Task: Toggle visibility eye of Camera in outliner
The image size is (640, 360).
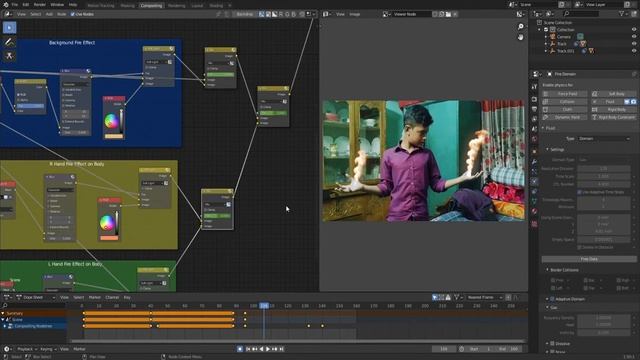Action: point(634,37)
